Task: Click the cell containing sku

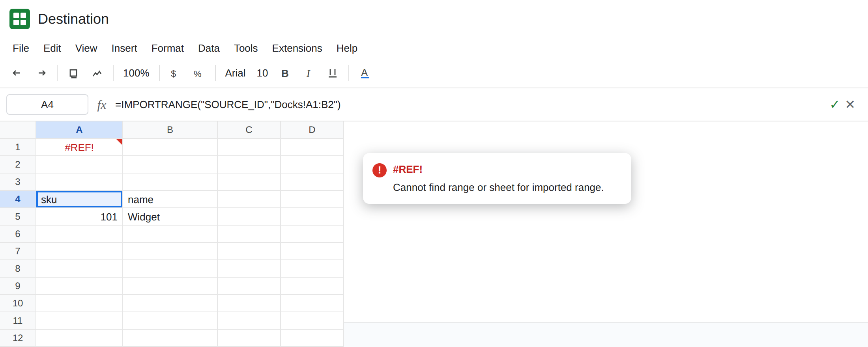Action: pos(79,199)
